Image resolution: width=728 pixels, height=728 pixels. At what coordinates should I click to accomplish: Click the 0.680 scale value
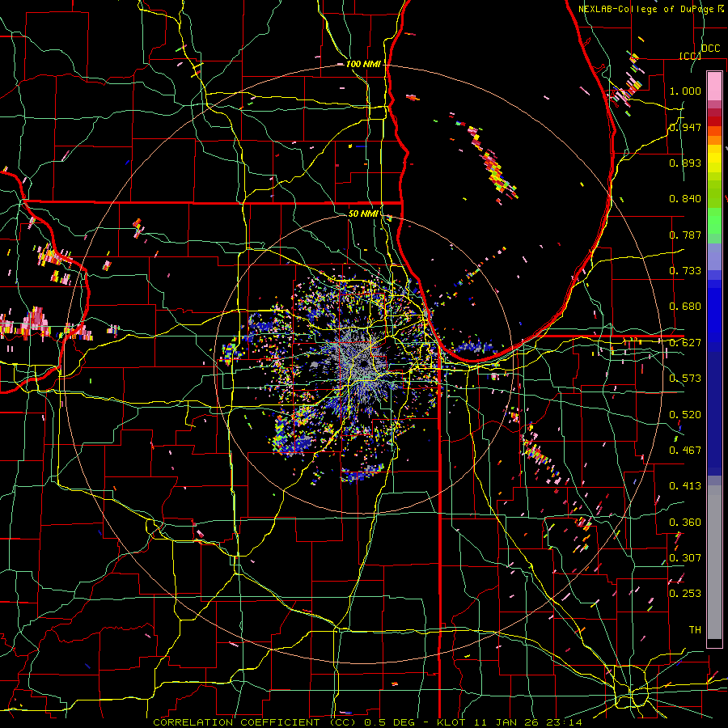click(x=685, y=307)
